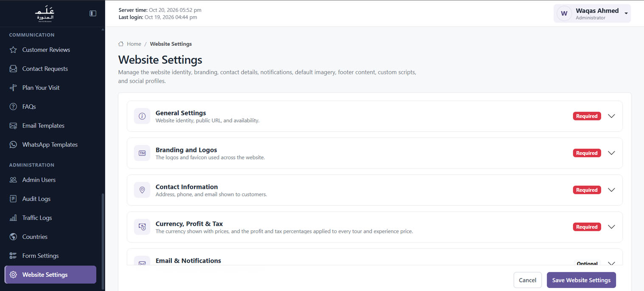Screen dimensions: 644x291
Task: Click the Audit Logs document icon
Action: coord(13,199)
